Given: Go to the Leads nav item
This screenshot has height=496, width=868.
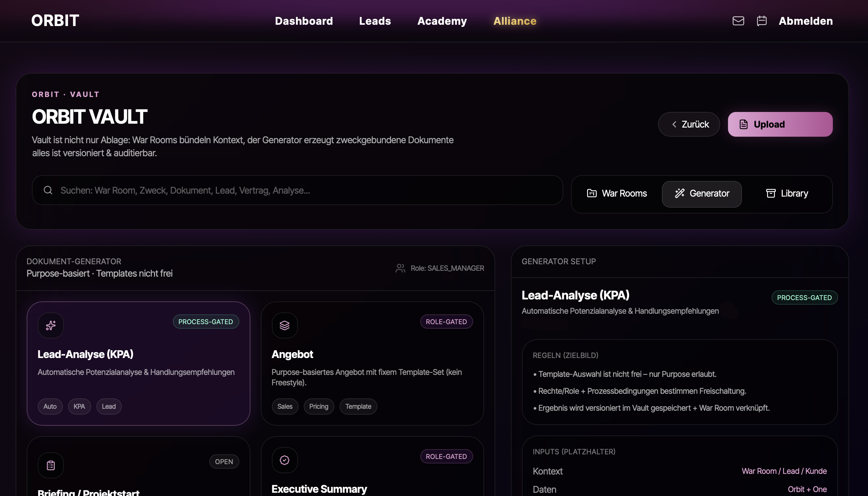Looking at the screenshot, I should [x=375, y=21].
